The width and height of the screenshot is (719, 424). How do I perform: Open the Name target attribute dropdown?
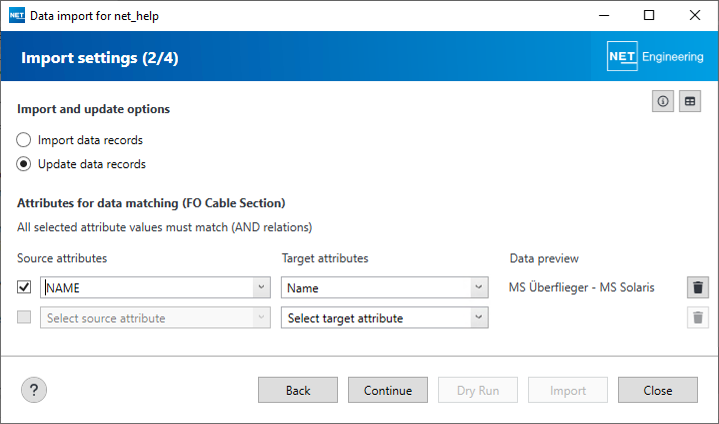click(x=479, y=288)
